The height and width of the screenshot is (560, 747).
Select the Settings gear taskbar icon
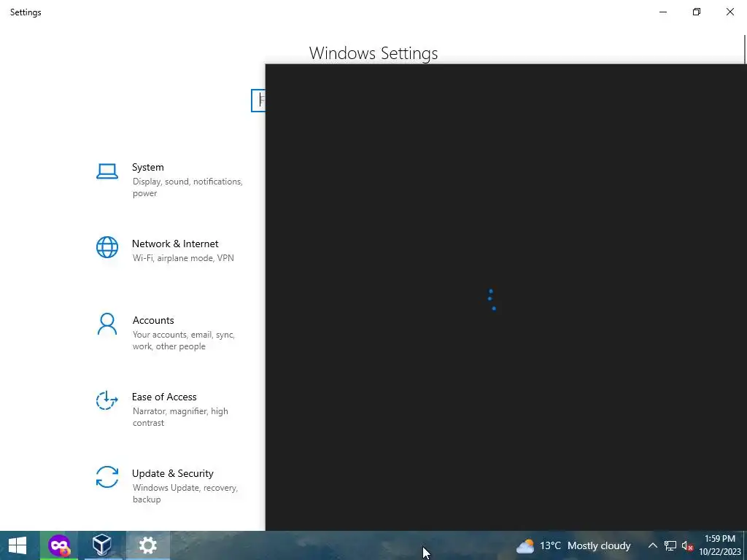(147, 545)
